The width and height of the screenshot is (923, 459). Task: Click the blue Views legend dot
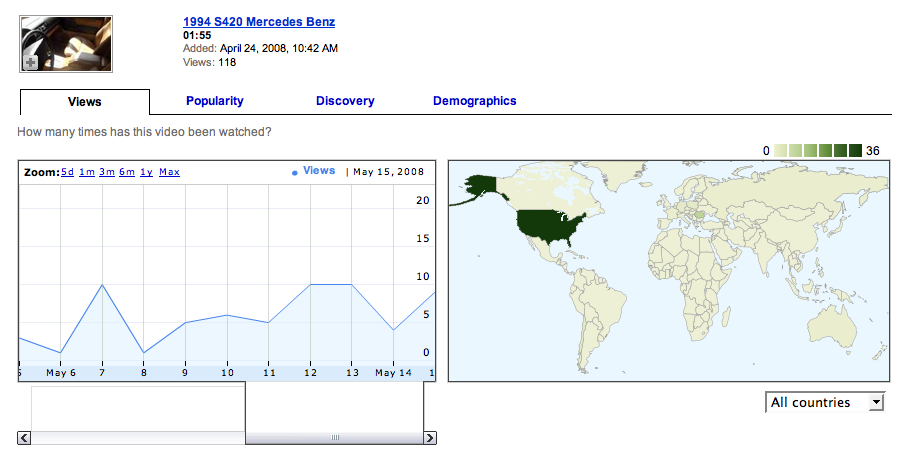pos(295,172)
